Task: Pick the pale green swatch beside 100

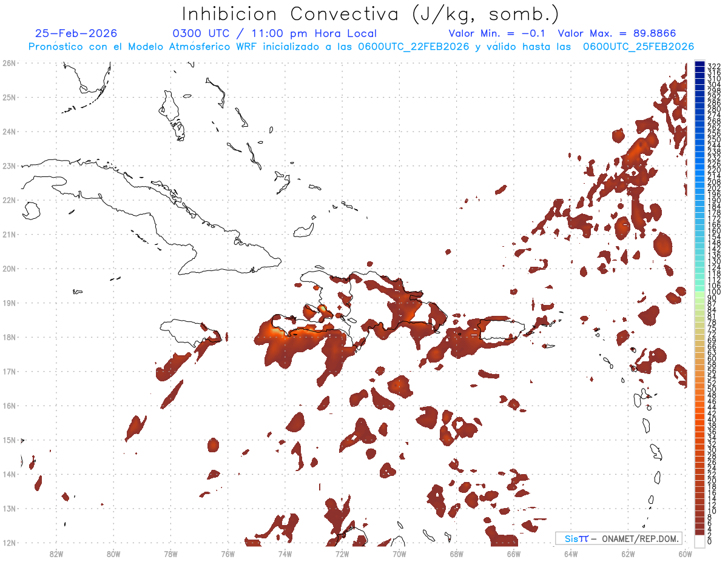Action: point(700,295)
